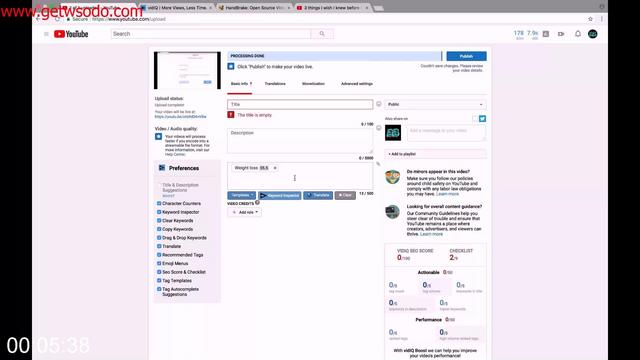Toggle Drag & Drop Keywords preference
Viewport: 640px width, 360px height.
click(159, 238)
